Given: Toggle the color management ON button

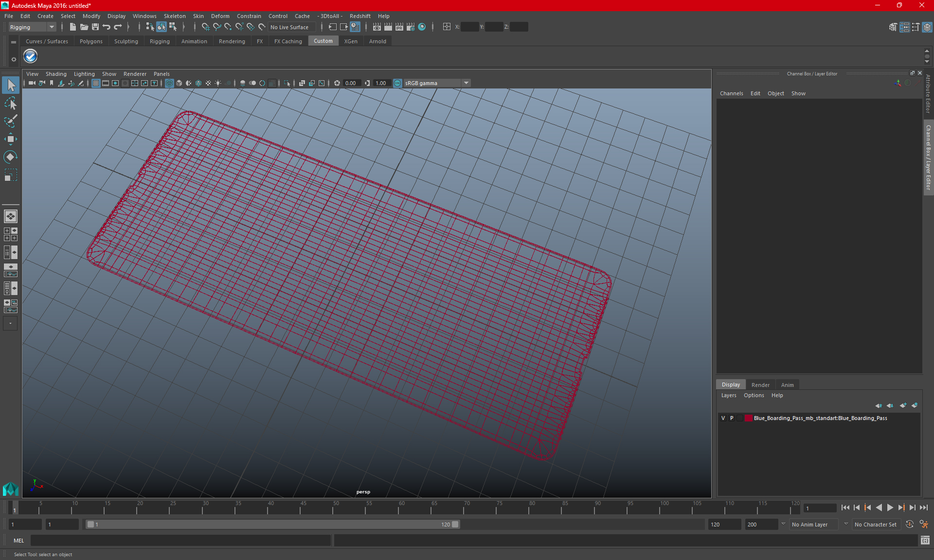Looking at the screenshot, I should pyautogui.click(x=397, y=83).
